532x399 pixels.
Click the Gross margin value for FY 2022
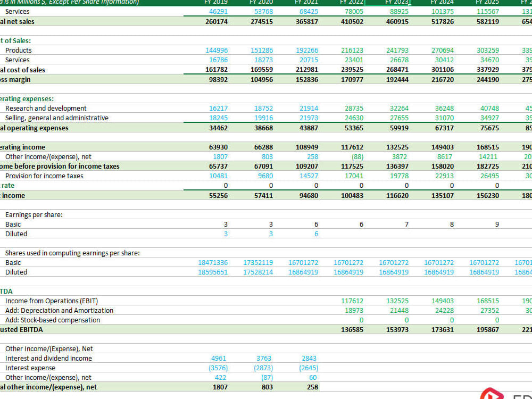353,79
